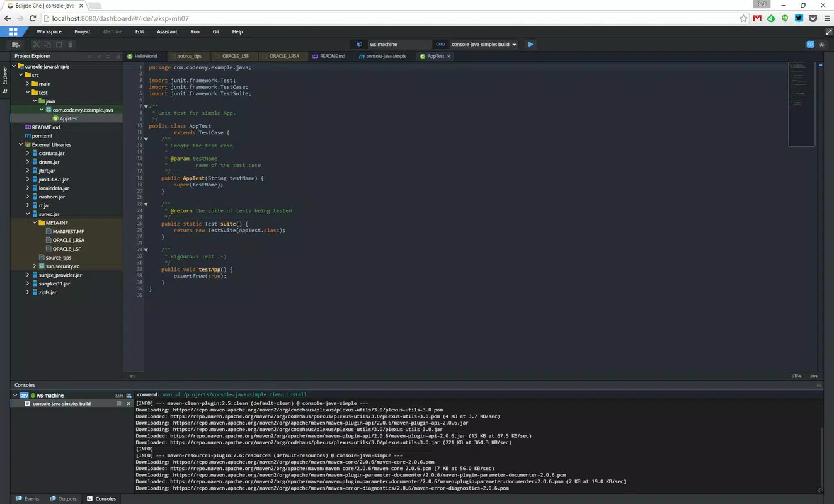Click the Cut scissors icon in the toolbar

tap(36, 44)
